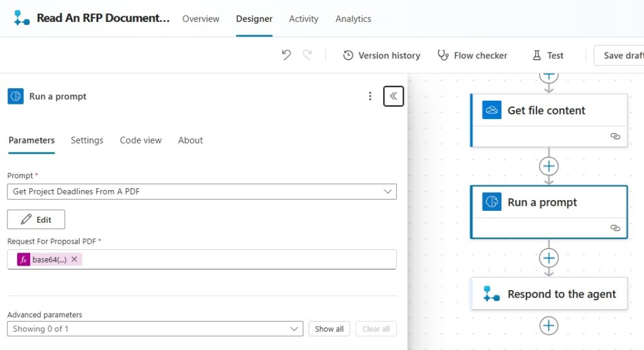Click the link icon on Run a prompt card

pos(615,228)
